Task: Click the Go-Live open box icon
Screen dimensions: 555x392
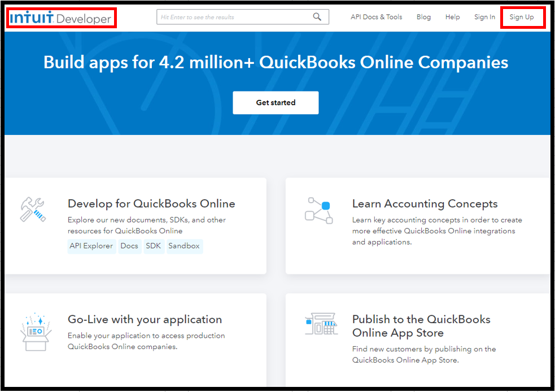Action: [x=37, y=332]
